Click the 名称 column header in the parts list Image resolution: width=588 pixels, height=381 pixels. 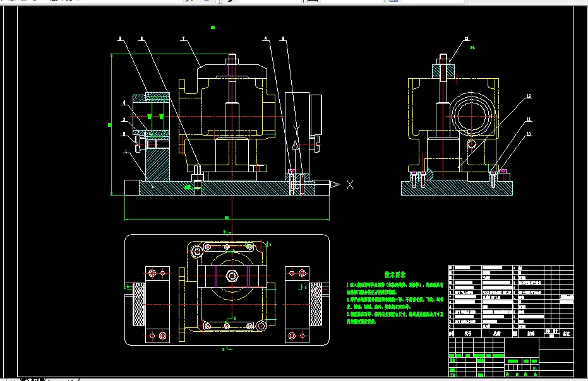[497, 334]
